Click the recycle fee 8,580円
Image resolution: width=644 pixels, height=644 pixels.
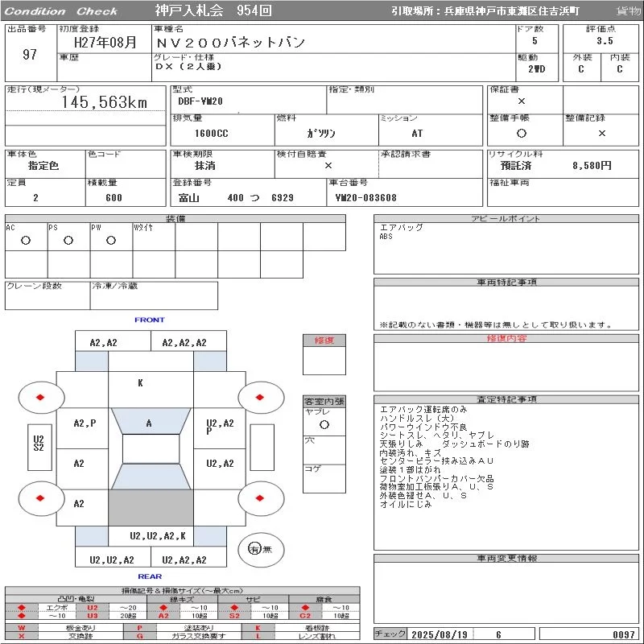[x=592, y=166]
